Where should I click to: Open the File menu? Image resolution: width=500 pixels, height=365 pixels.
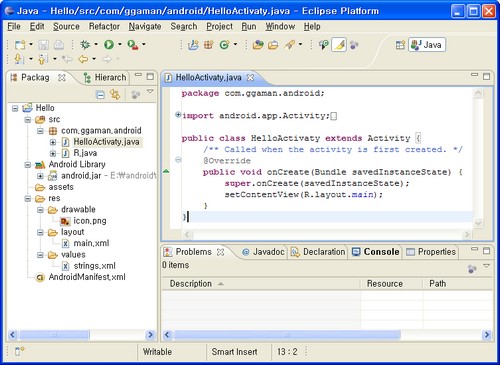click(x=14, y=26)
